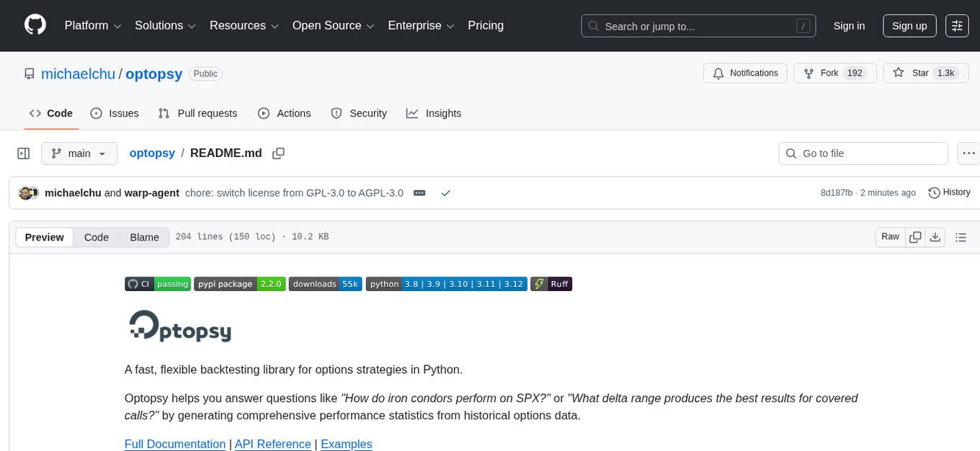The height and width of the screenshot is (451, 980).
Task: Open the GitHub home logo
Action: tap(35, 25)
